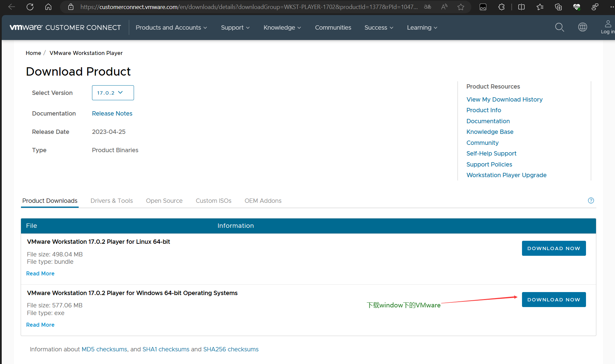This screenshot has height=364, width=615.
Task: Toggle the browser split screen icon
Action: coord(521,7)
